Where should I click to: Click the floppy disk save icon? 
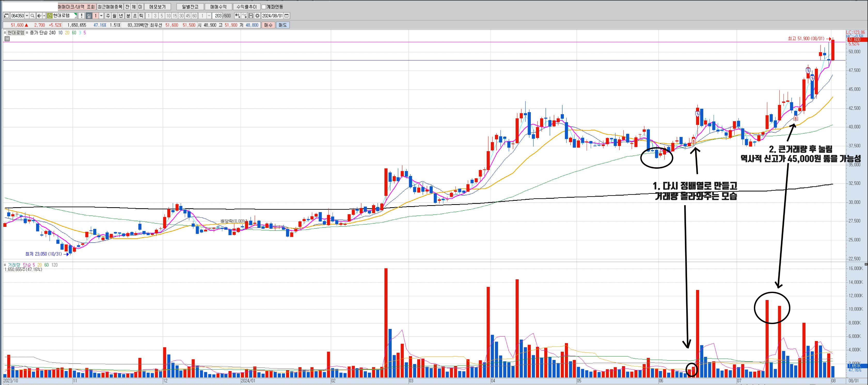click(251, 16)
